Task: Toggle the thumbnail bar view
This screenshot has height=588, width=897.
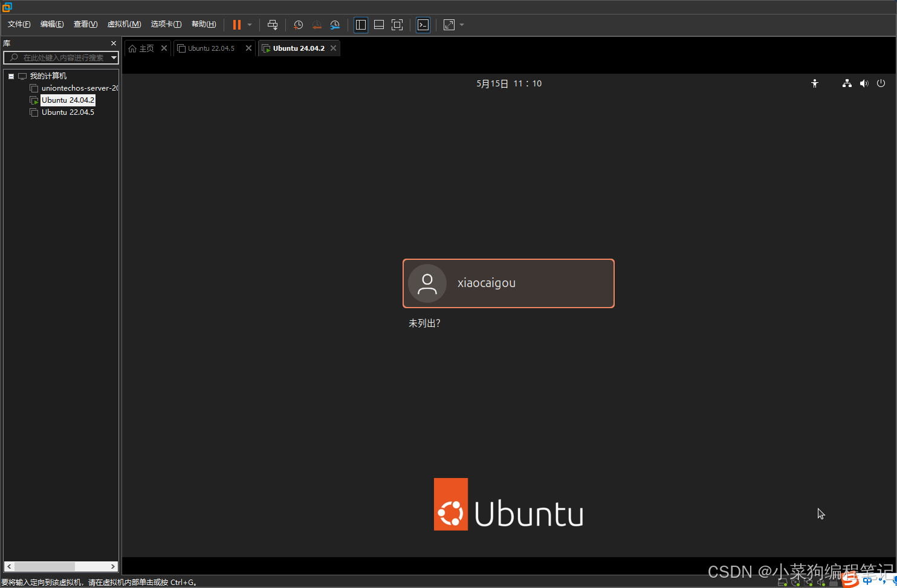Action: pyautogui.click(x=379, y=25)
